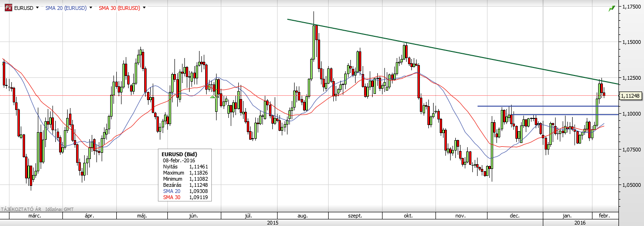Click the red SMA 30 (EURUSD) label
The image size is (644, 226).
[120, 8]
